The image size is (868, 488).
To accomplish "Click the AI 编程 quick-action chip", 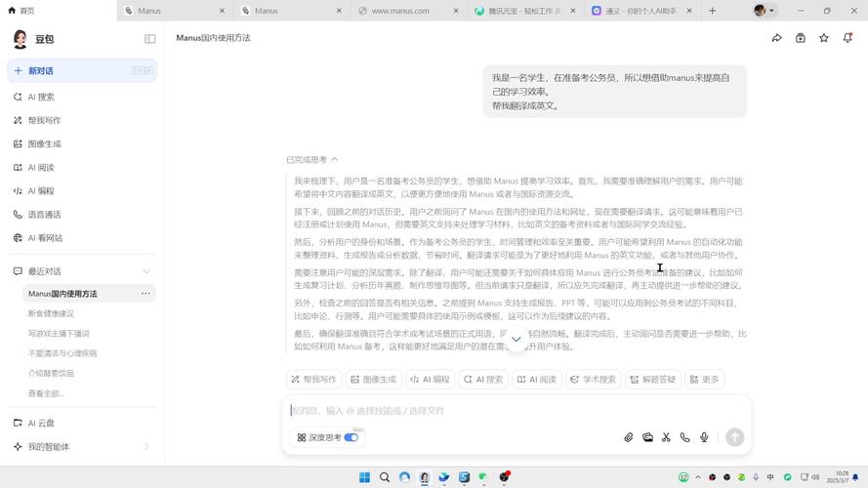I will 430,379.
